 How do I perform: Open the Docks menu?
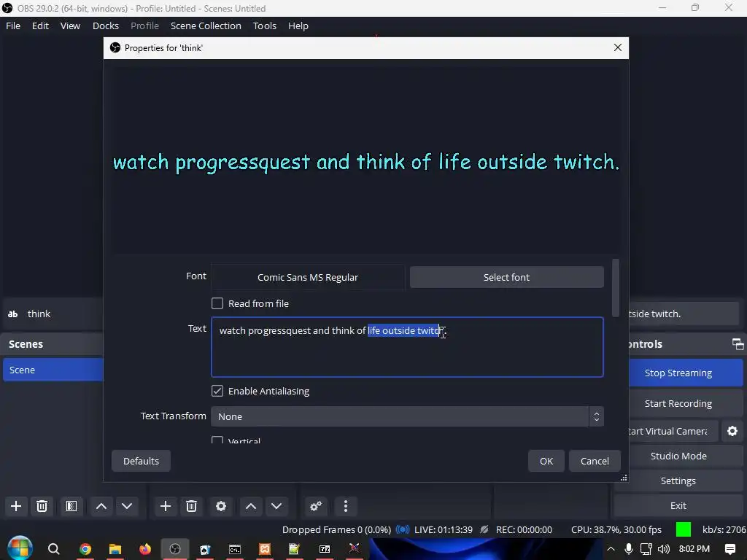click(106, 26)
